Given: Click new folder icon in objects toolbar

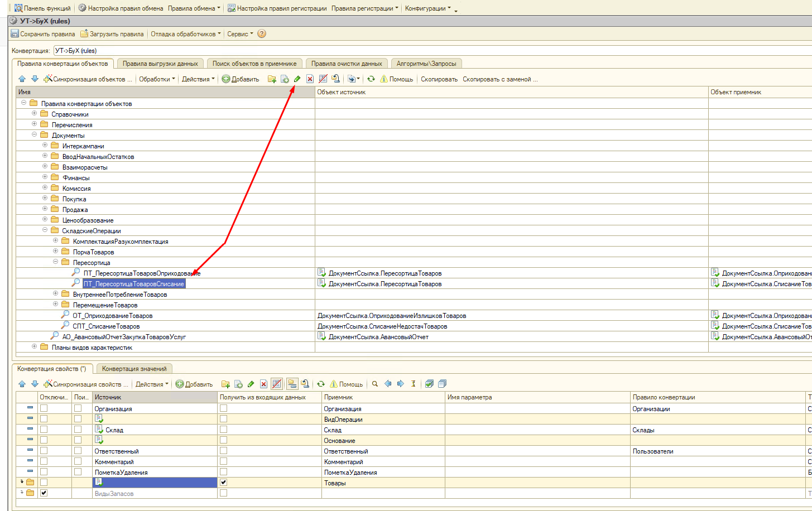Looking at the screenshot, I should coord(272,79).
